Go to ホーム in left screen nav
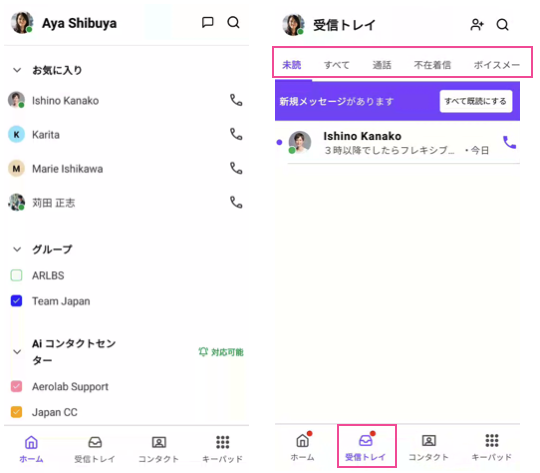This screenshot has width=540, height=473. pos(31,449)
